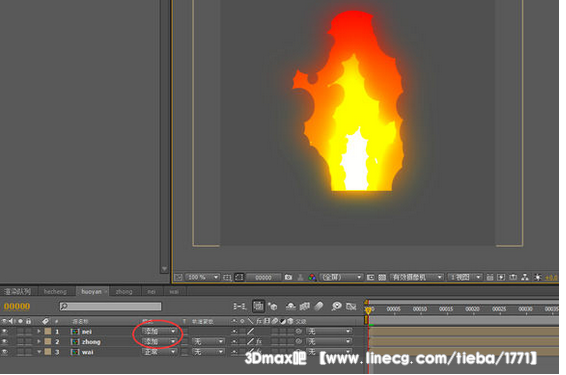The image size is (566, 375).
Task: Toggle hide shy layers icon
Action: 291,306
